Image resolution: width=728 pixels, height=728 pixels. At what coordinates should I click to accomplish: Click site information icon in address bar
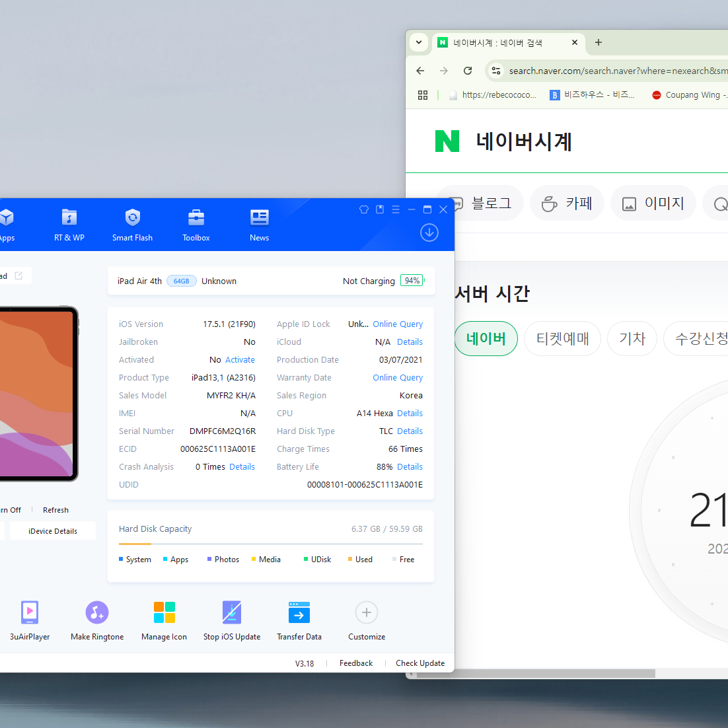(x=496, y=71)
